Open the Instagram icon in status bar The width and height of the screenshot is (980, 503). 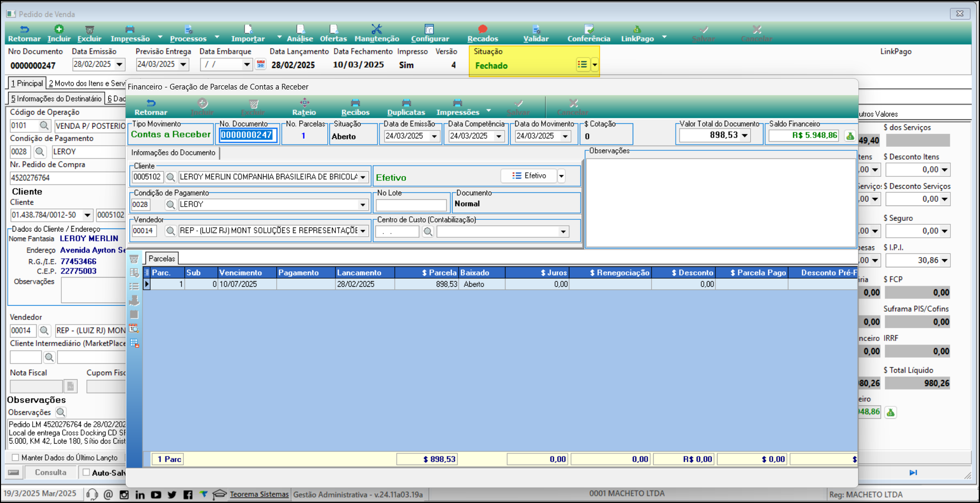coord(124,494)
